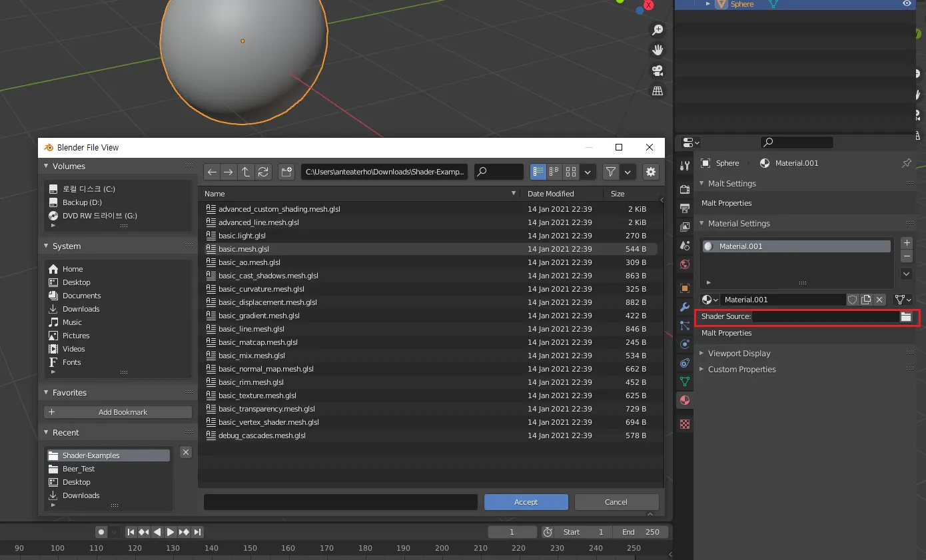Select basic_texture.mesh.glsl file
The width and height of the screenshot is (926, 560).
(257, 396)
